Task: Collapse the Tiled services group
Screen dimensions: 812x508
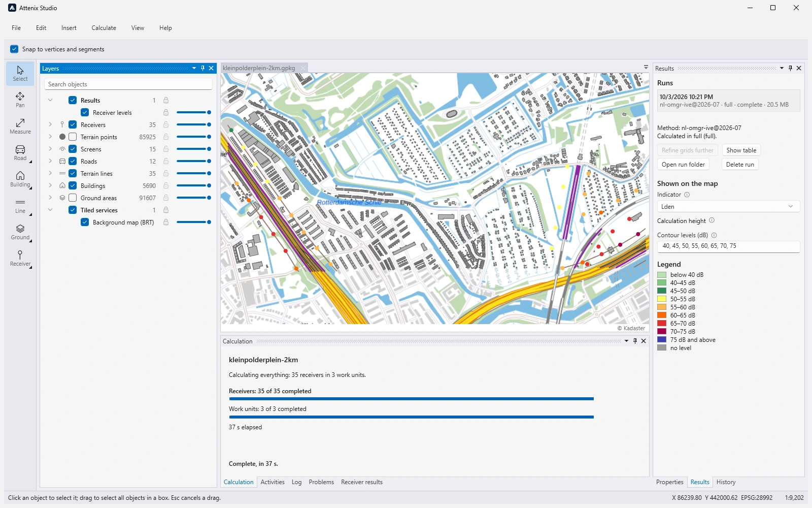Action: point(50,210)
